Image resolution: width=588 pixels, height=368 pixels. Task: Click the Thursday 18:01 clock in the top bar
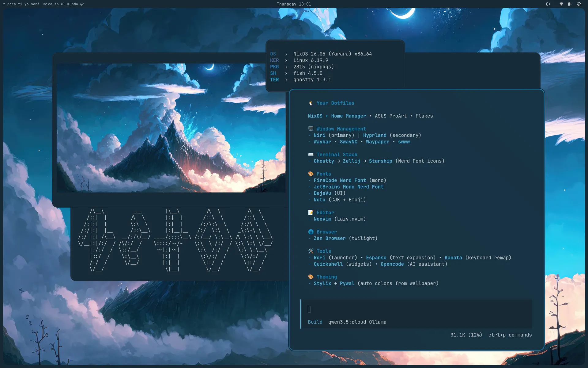294,4
